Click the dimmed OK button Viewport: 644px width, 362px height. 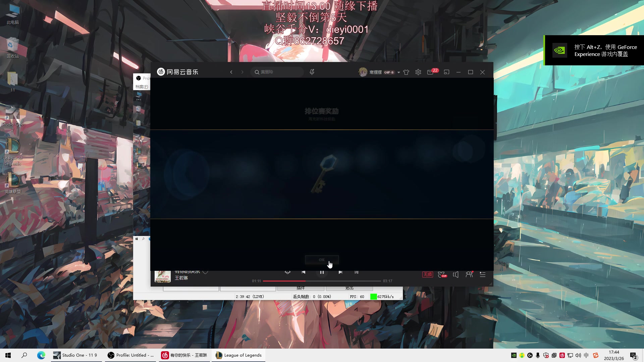(x=322, y=260)
